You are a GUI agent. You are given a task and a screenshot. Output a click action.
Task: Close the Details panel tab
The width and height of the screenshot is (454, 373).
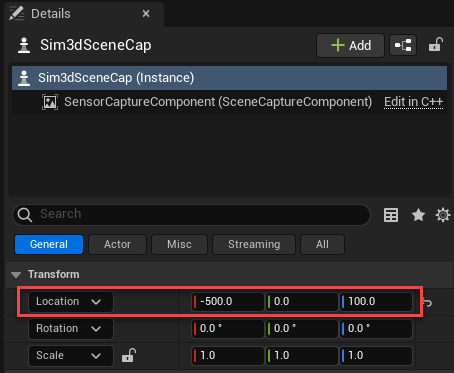click(x=146, y=14)
